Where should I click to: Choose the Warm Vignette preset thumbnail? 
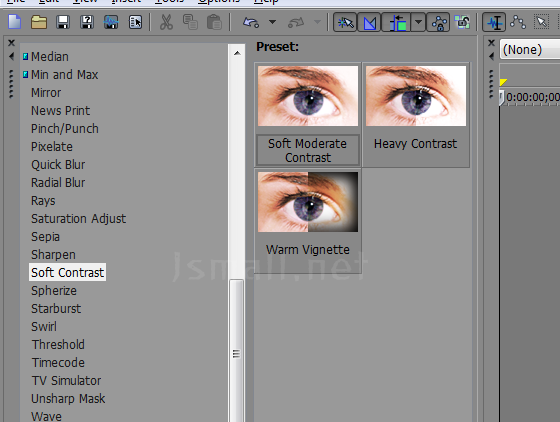click(308, 202)
